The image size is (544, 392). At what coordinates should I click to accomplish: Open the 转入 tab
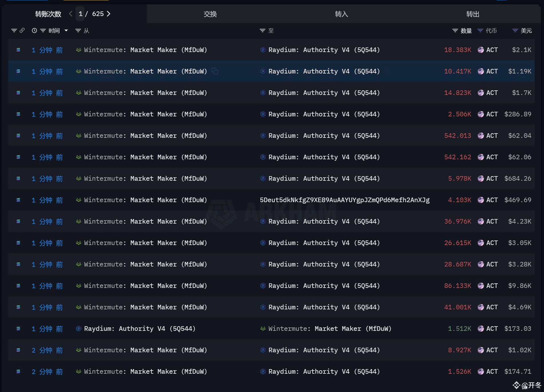pos(341,14)
